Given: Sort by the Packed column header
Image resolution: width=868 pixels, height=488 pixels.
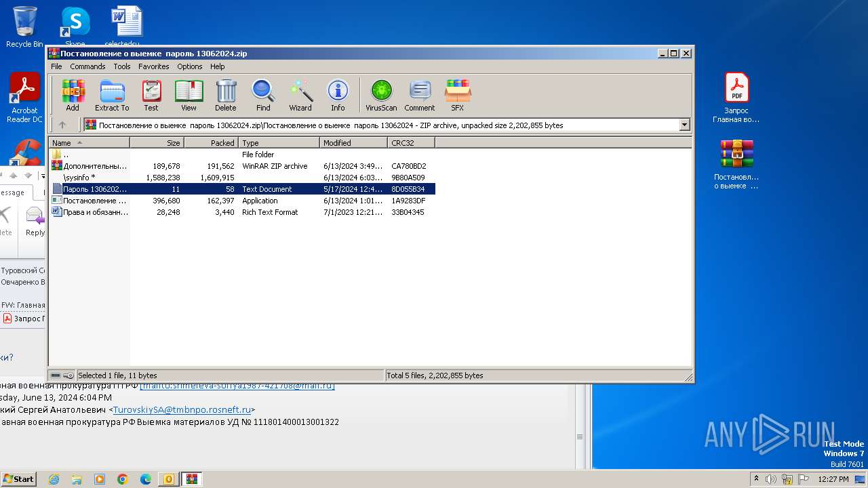Looking at the screenshot, I should coord(211,143).
